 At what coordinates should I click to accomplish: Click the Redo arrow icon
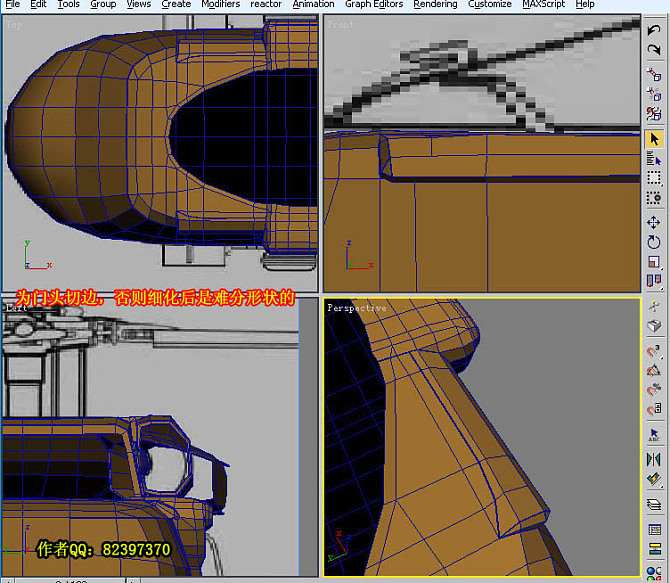(x=653, y=50)
